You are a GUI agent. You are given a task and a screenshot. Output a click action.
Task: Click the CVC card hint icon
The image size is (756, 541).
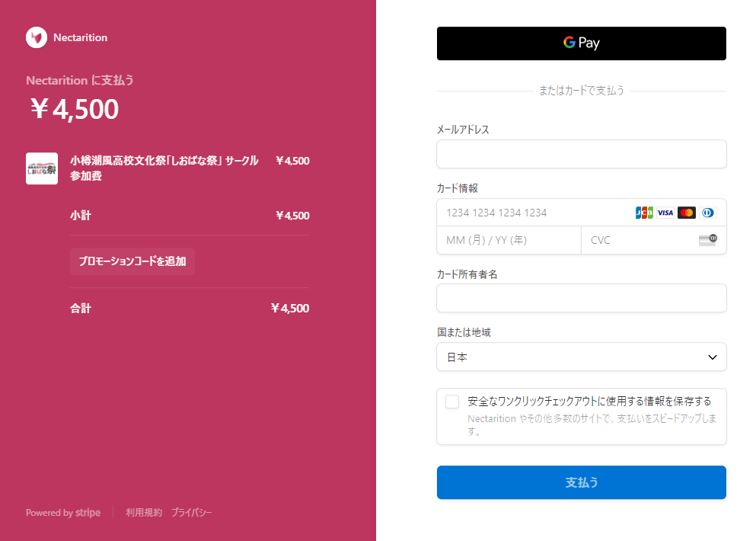[x=707, y=240]
